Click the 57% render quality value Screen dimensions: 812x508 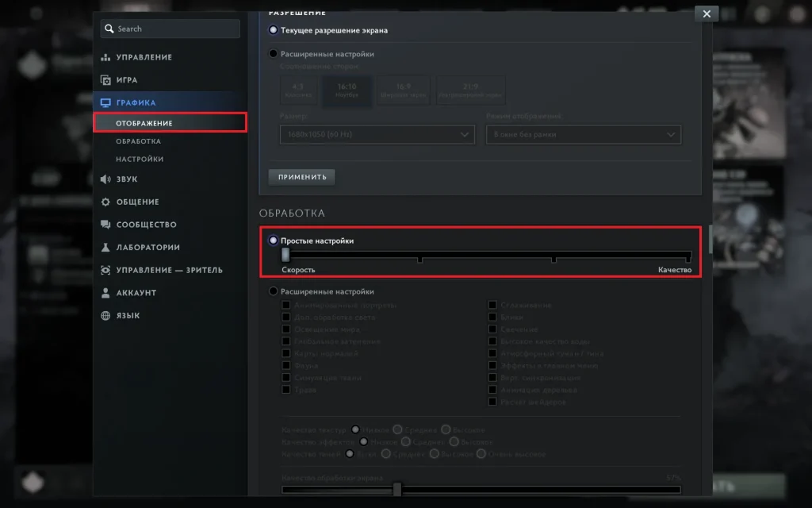click(674, 477)
